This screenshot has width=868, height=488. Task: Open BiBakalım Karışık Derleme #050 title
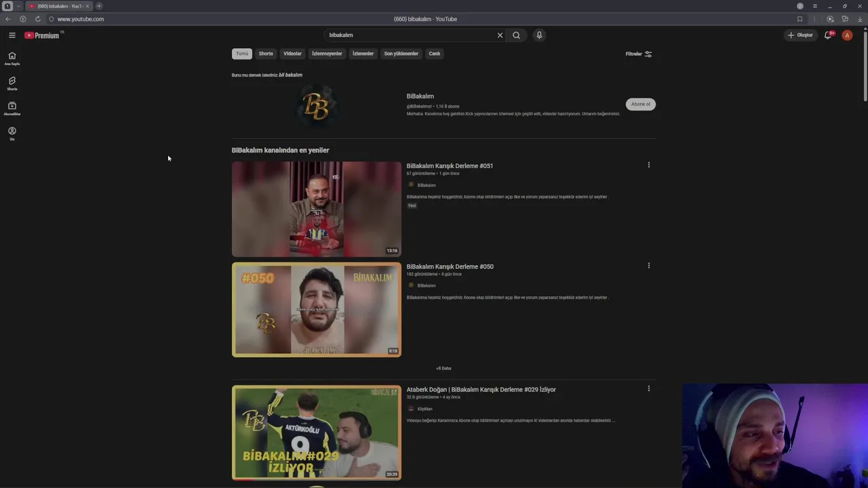(x=450, y=266)
